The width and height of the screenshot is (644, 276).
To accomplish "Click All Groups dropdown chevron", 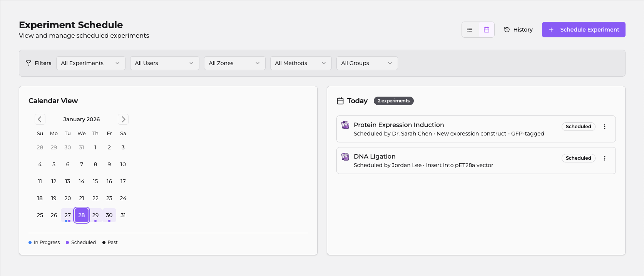I will tap(390, 63).
